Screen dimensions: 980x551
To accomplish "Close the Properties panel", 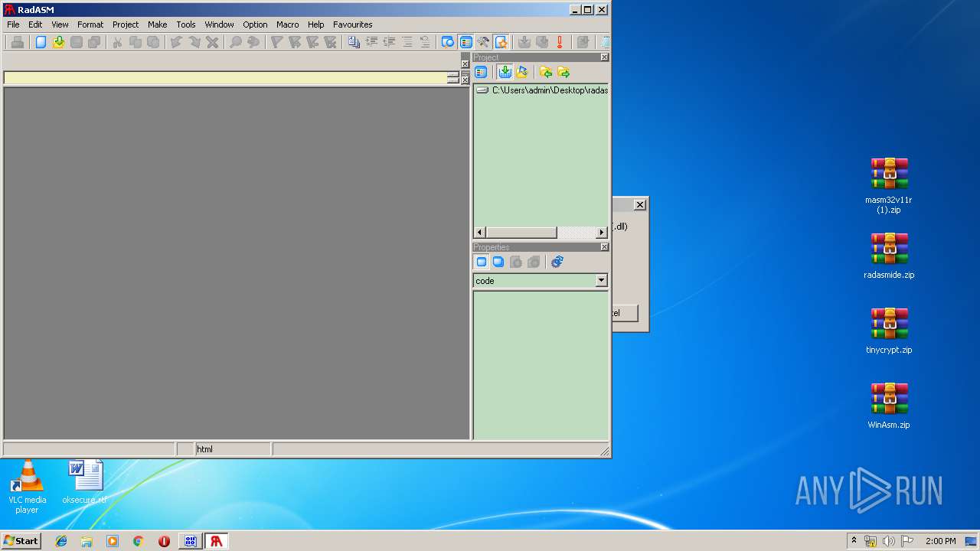I will click(x=604, y=247).
